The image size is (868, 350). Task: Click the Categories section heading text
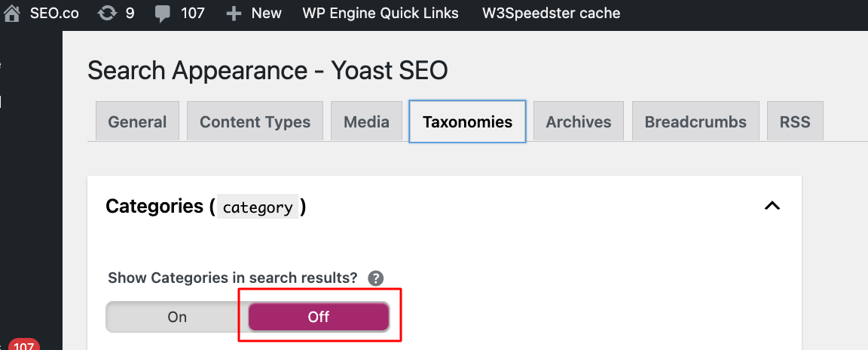tap(154, 207)
